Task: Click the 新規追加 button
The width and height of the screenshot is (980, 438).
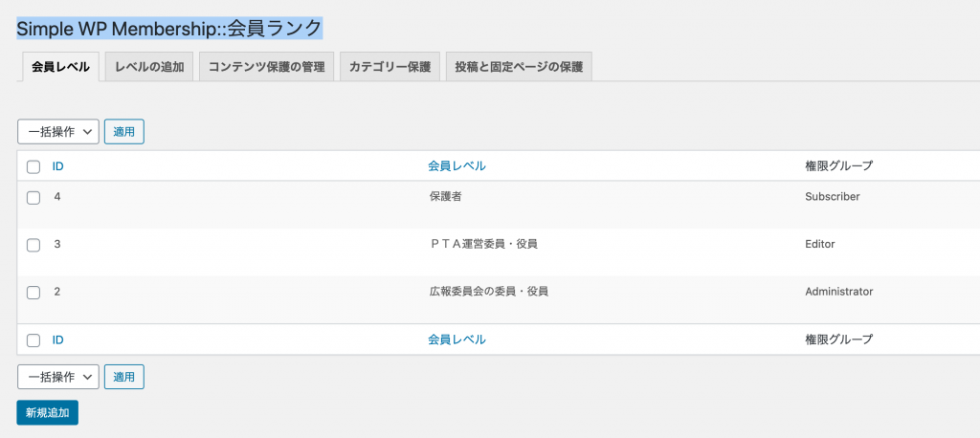Action: pyautogui.click(x=48, y=412)
